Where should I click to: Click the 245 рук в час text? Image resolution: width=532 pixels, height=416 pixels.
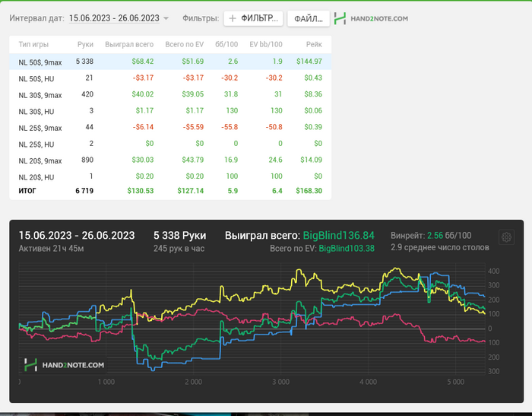click(x=179, y=249)
